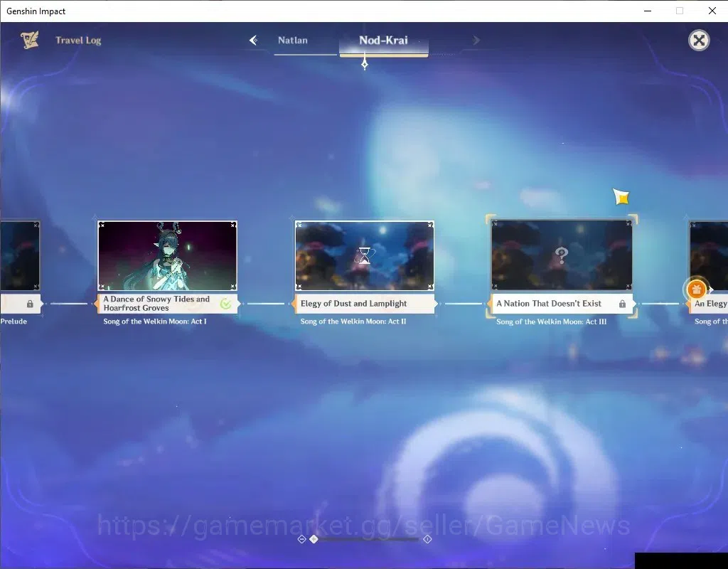Select 'Elegy of Dust and Lamplight' label
This screenshot has height=569, width=728.
[365, 304]
